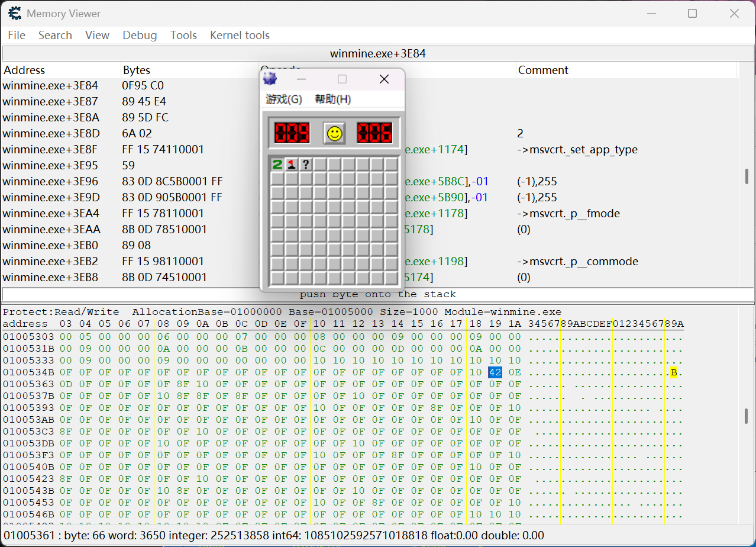The width and height of the screenshot is (756, 547).
Task: Click the highlighted B character in ASCII column
Action: 673,372
